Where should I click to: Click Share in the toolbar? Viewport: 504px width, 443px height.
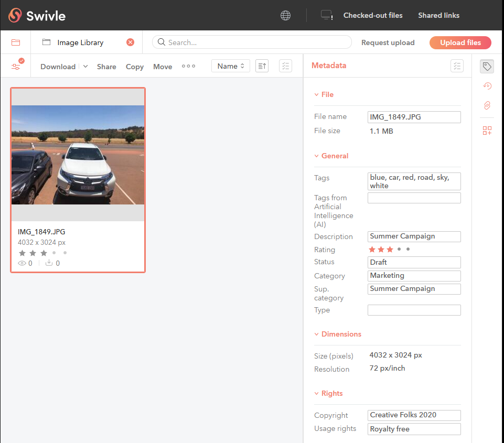(x=106, y=67)
